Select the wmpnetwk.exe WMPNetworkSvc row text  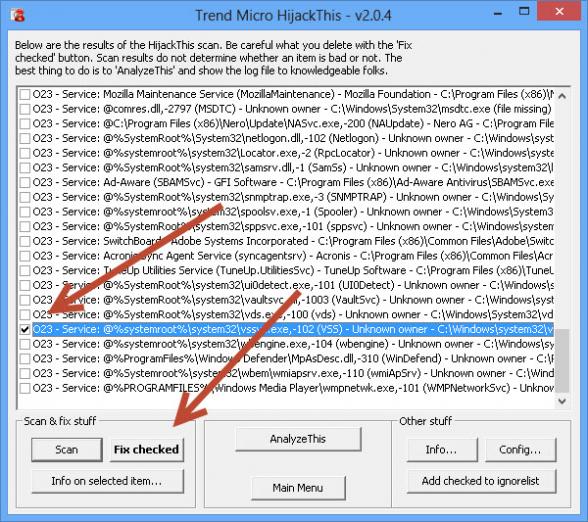coord(293,388)
